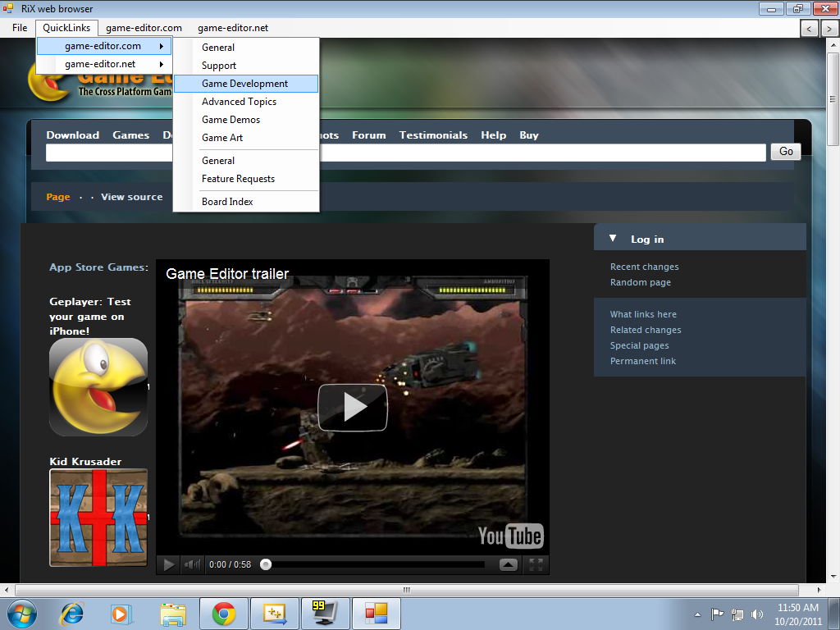Open the volume speaker tray icon
This screenshot has width=840, height=630.
click(757, 614)
